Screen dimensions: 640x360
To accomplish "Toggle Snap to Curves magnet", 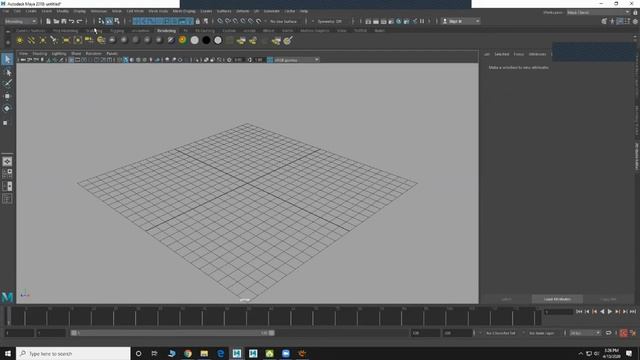I will 228,21.
